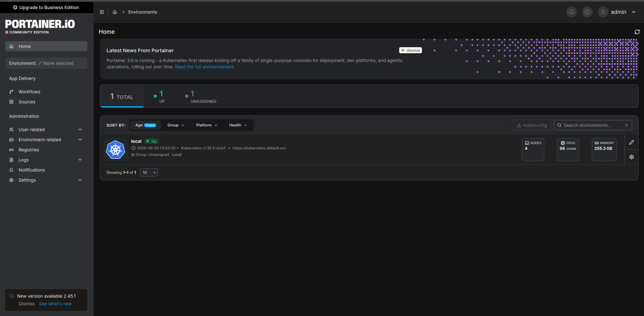The image size is (644, 316).
Task: Click the Registries broadcast icon in the sidebar
Action: 11,150
